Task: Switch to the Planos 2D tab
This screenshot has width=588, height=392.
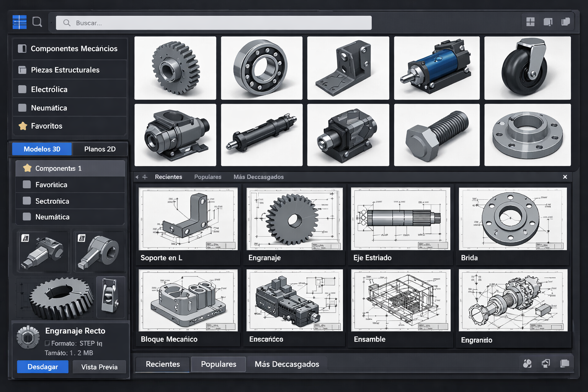Action: coord(100,149)
